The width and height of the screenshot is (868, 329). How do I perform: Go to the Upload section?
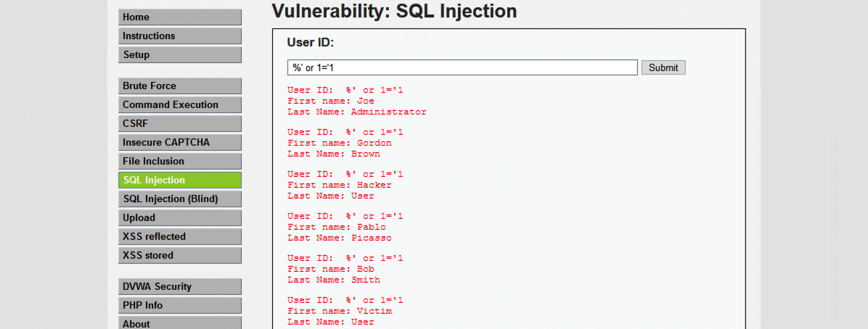[179, 218]
